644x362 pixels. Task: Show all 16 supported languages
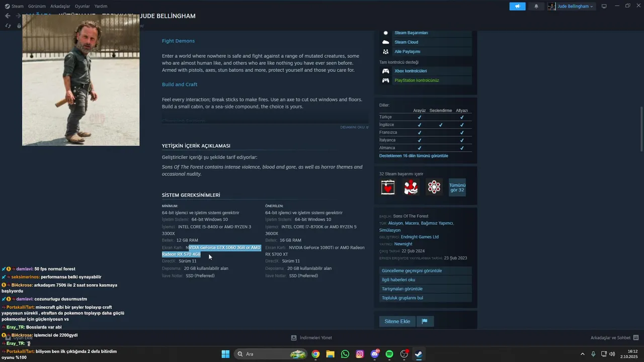(x=414, y=156)
